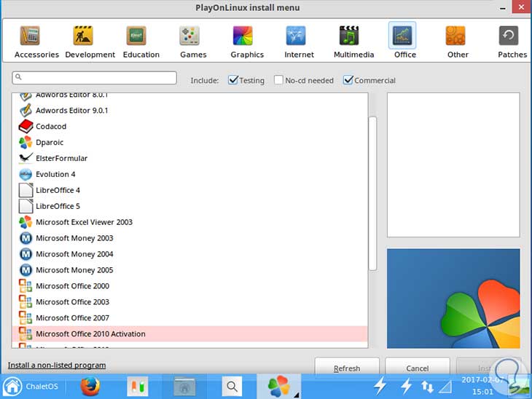This screenshot has height=399, width=532.
Task: Launch Firefox from the taskbar
Action: tap(90, 386)
